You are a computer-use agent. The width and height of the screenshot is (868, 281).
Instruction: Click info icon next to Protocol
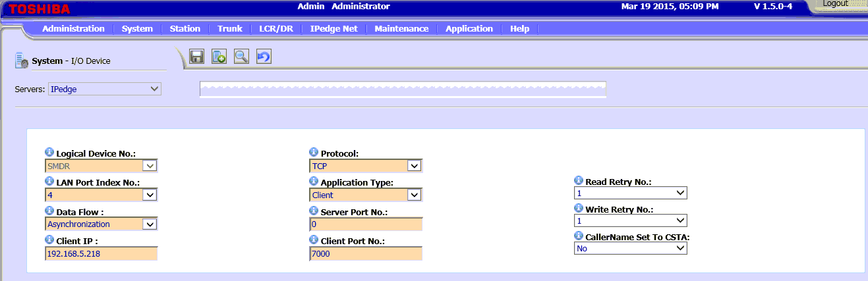(314, 152)
